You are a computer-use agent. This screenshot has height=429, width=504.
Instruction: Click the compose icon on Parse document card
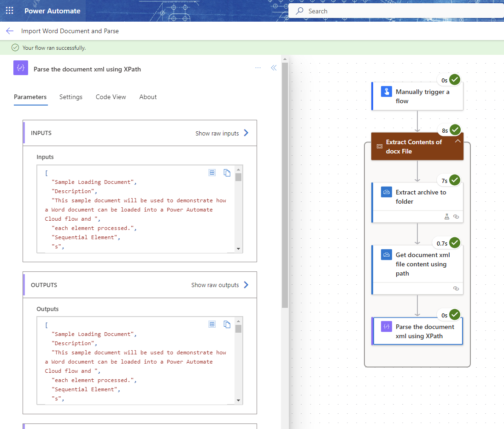pyautogui.click(x=387, y=326)
